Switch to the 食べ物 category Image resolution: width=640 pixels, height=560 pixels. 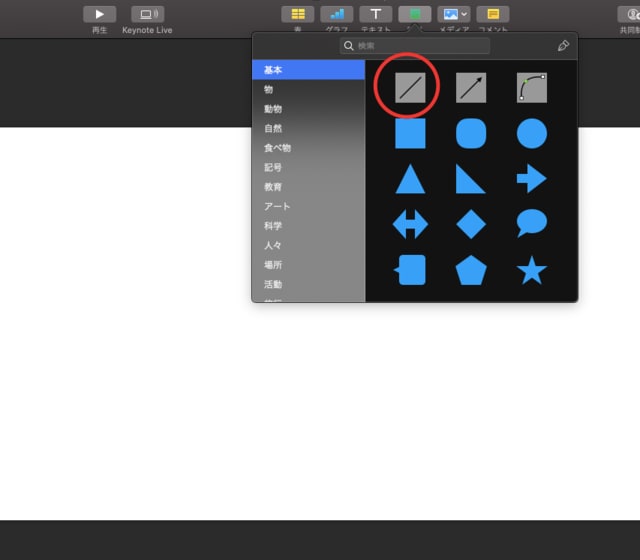point(277,148)
